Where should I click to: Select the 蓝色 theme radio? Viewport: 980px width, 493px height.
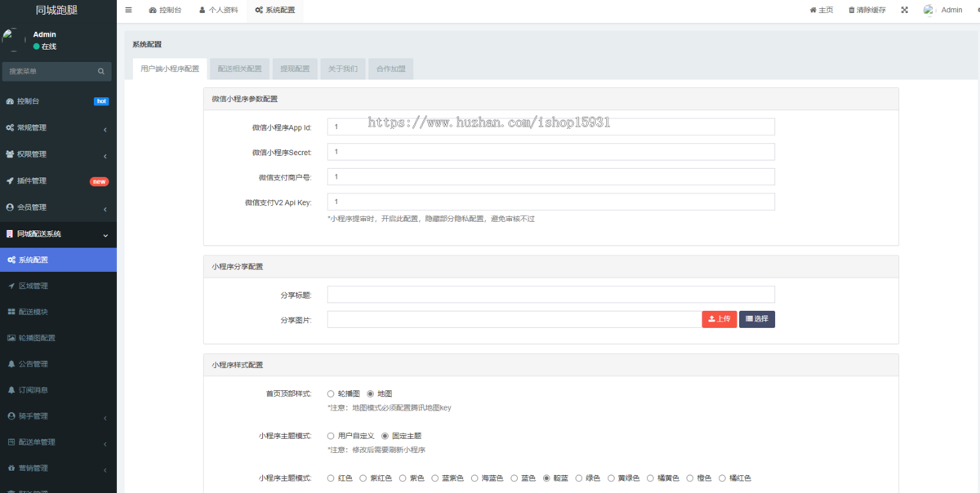(514, 478)
